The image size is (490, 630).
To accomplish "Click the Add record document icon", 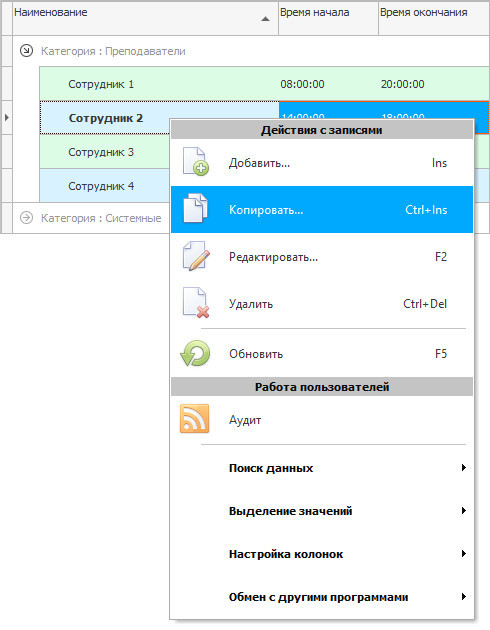I will coord(196,162).
